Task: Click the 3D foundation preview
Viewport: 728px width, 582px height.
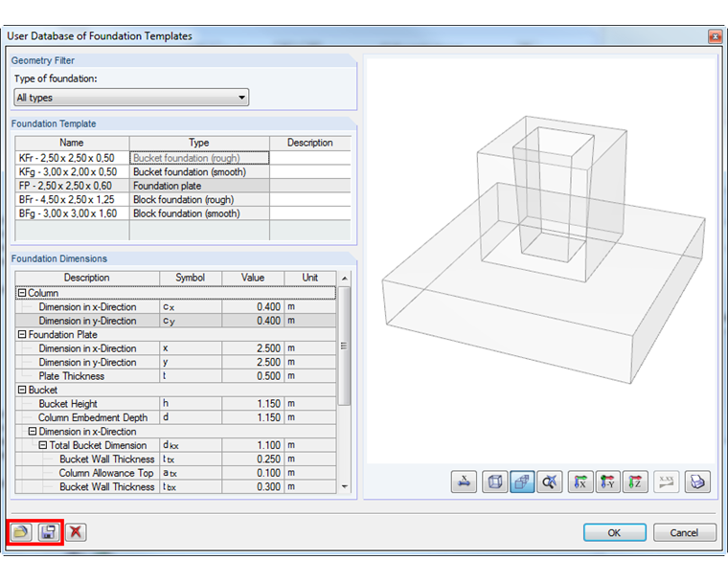Action: point(540,260)
